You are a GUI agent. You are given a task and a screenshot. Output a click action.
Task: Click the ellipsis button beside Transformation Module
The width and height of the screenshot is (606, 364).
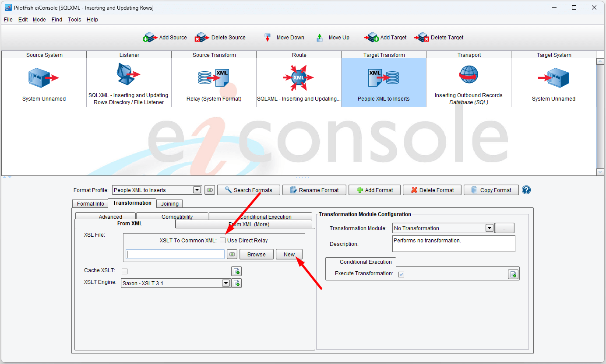pyautogui.click(x=504, y=228)
